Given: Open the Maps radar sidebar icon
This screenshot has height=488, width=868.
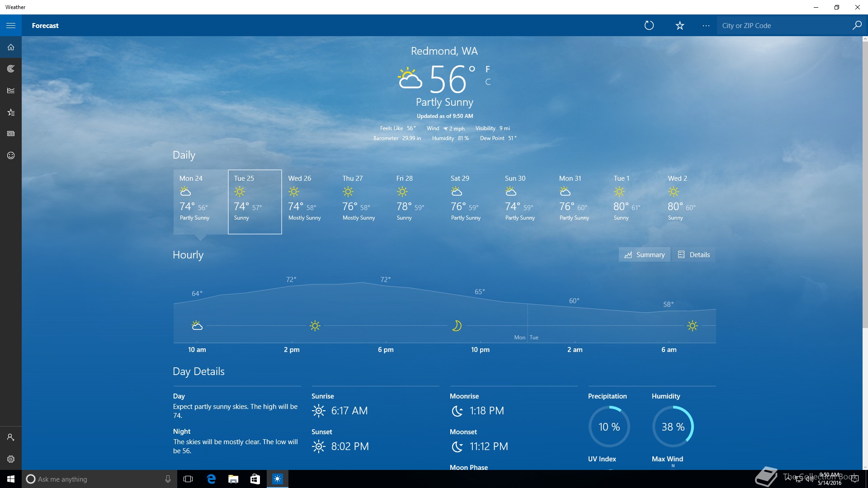Looking at the screenshot, I should point(11,69).
